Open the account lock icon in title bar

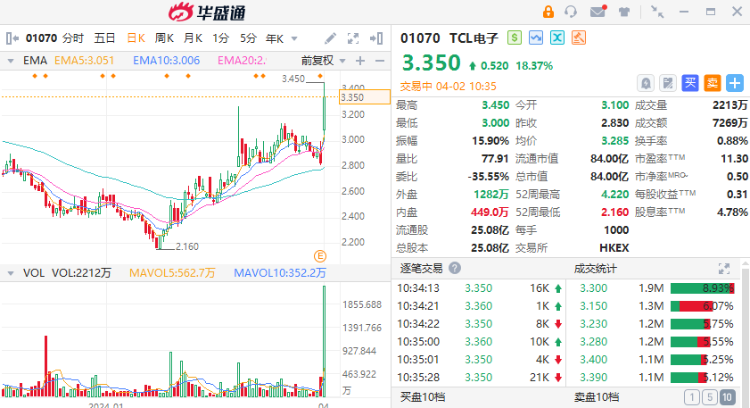[x=548, y=11]
